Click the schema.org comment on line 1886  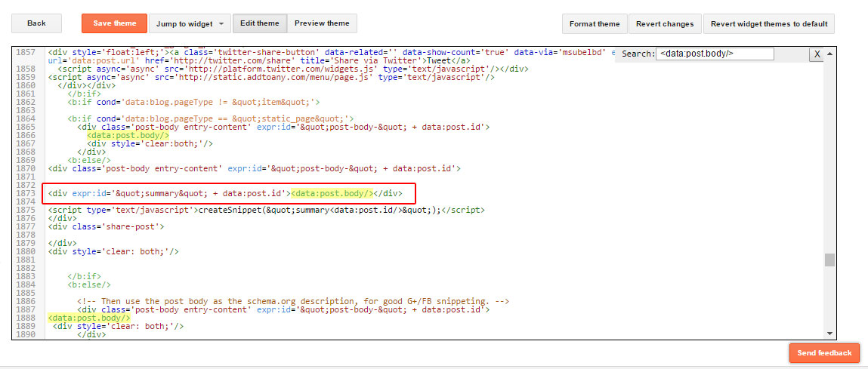click(293, 302)
